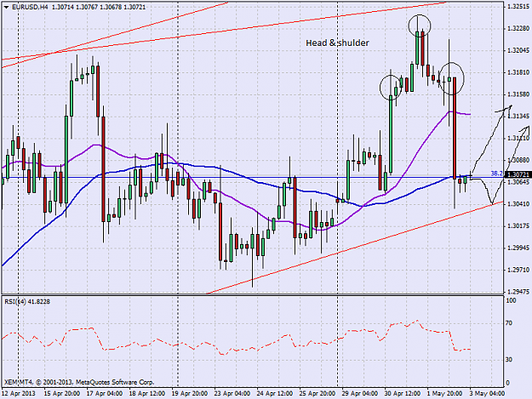Screen dimensions: 532x399
Task: Click the 1.29475 price scale label
Action: (x=518, y=292)
